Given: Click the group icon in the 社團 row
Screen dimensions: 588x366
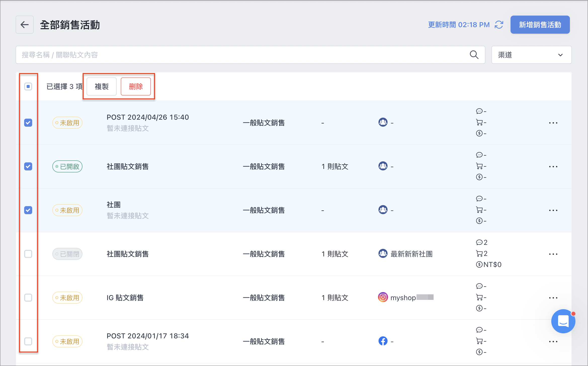Looking at the screenshot, I should [x=383, y=210].
